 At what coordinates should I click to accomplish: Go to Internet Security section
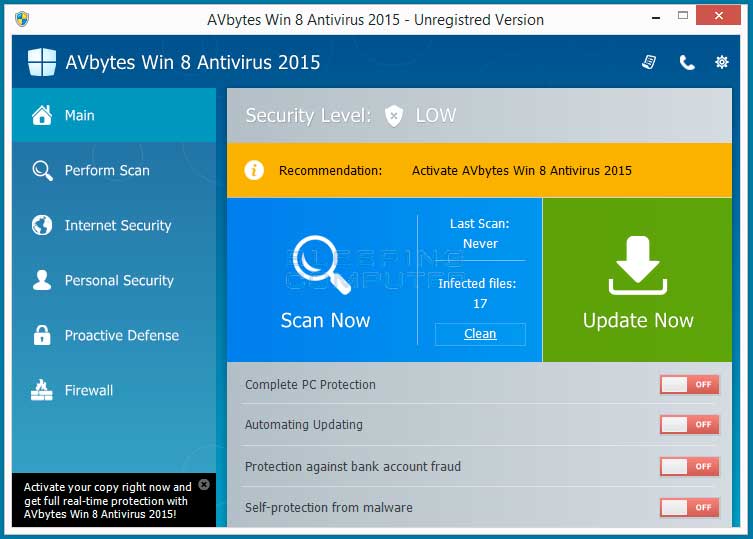tap(118, 225)
